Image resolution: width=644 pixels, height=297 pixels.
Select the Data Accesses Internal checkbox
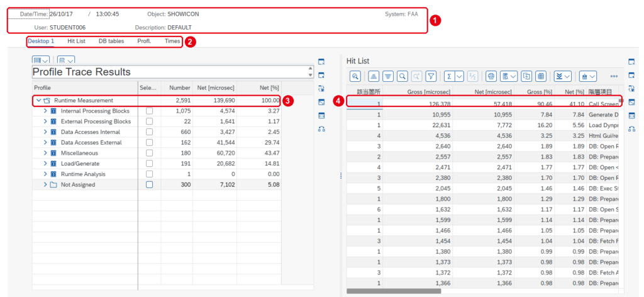click(x=149, y=132)
